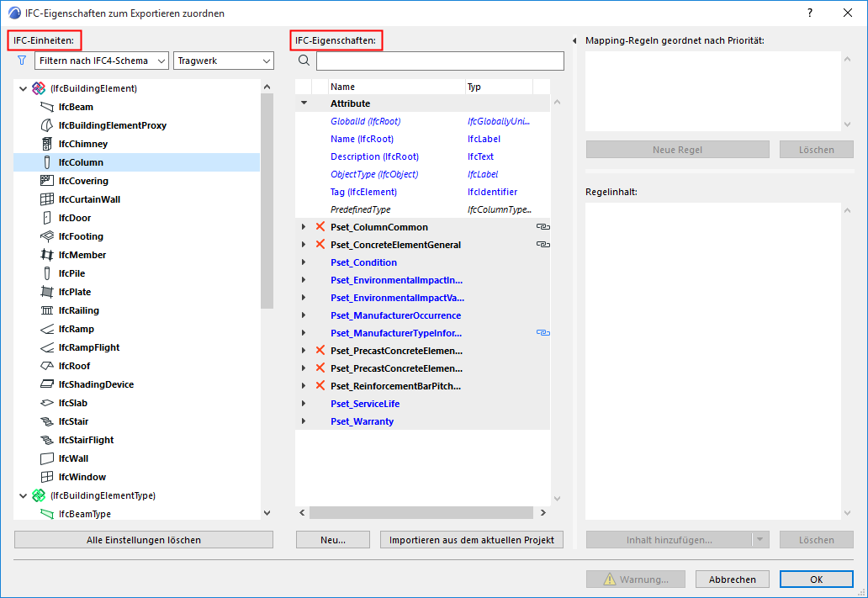The height and width of the screenshot is (598, 868).
Task: Click the IfcPlate icon
Action: [x=47, y=292]
